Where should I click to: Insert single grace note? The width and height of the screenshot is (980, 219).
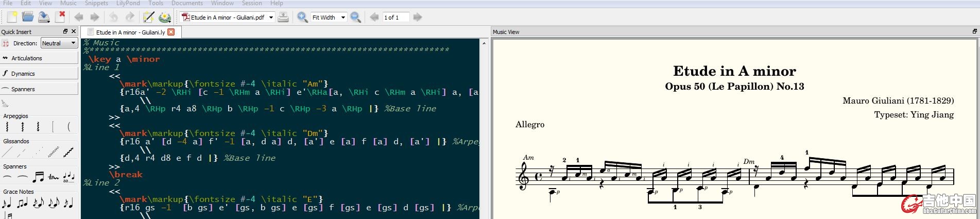(7, 203)
